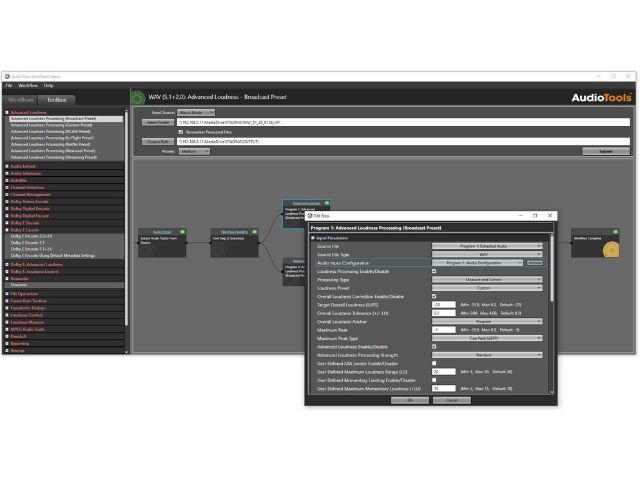Select the Workflow Handling fork step node
Screen dimensions: 640x480
pyautogui.click(x=234, y=243)
